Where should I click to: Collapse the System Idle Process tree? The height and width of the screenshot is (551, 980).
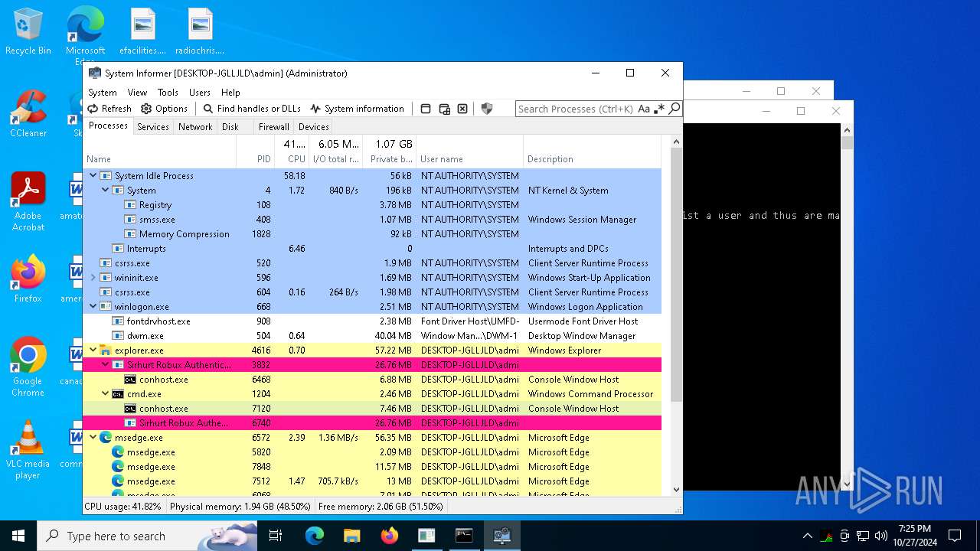[x=93, y=175]
